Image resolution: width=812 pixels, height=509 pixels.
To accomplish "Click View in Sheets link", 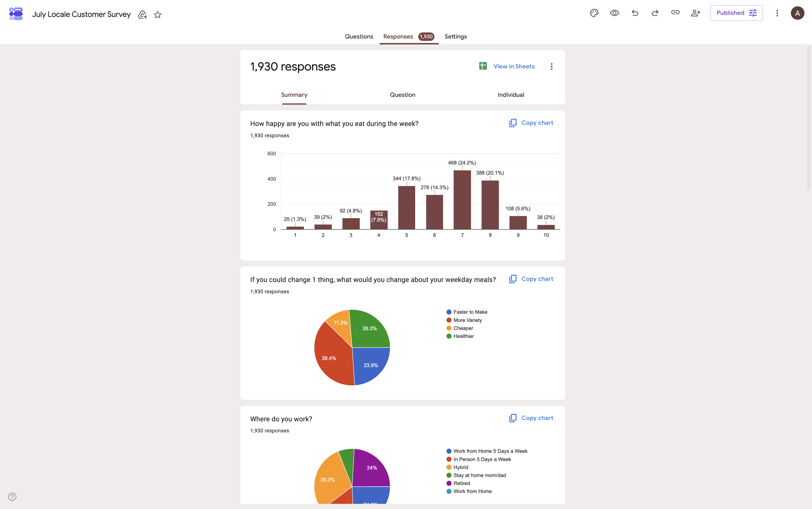I will click(514, 66).
